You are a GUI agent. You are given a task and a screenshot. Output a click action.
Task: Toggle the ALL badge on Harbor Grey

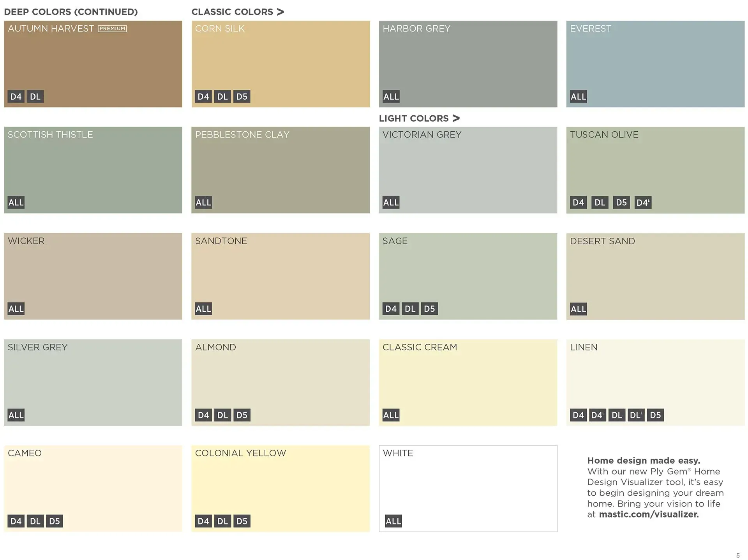pos(391,96)
